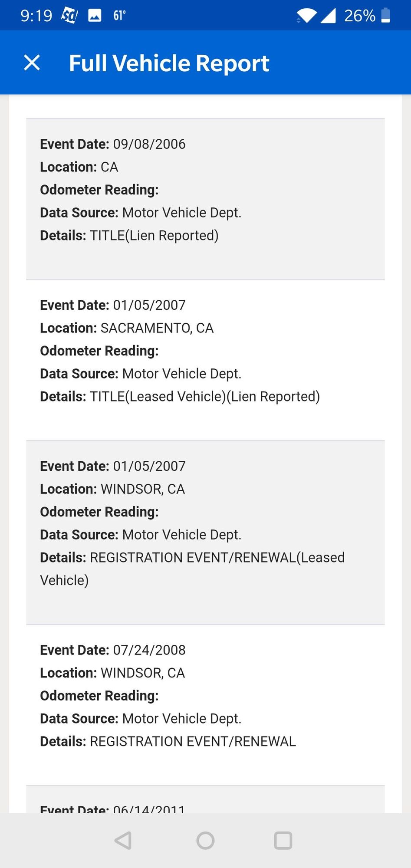This screenshot has width=411, height=868.
Task: Open recent apps with square button
Action: point(283,840)
